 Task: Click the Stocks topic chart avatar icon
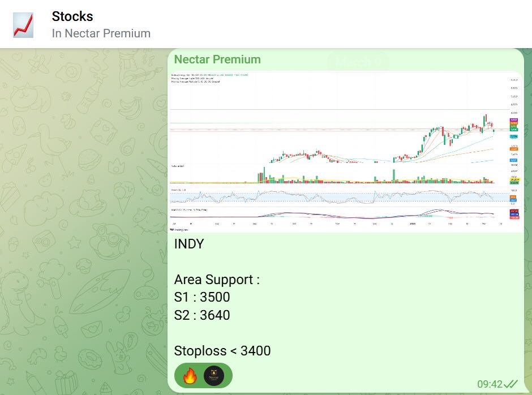pyautogui.click(x=23, y=25)
